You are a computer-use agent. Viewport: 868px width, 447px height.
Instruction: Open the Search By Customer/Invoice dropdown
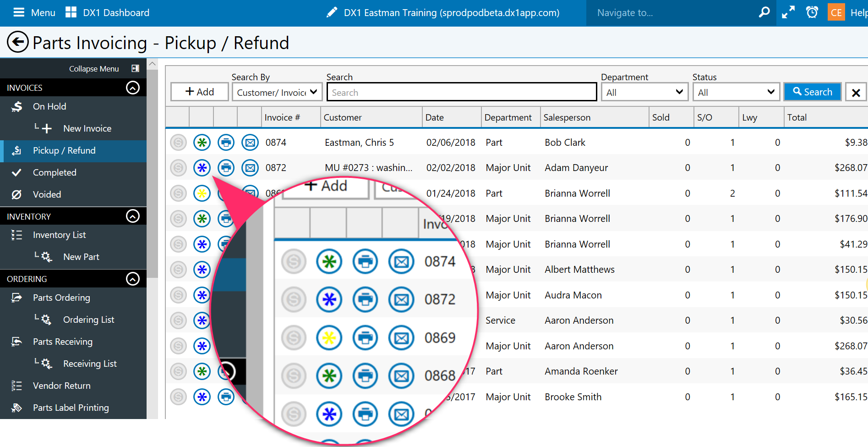277,92
